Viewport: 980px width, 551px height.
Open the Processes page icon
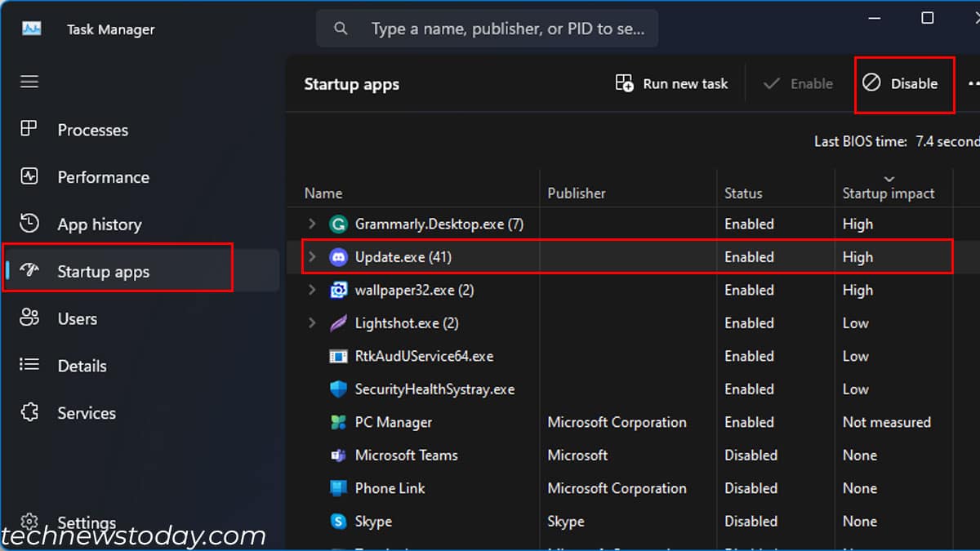[30, 129]
